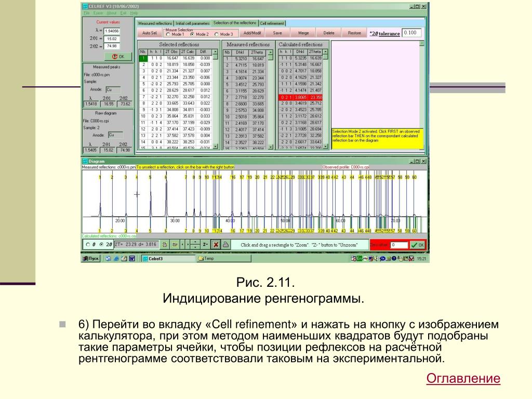Click the red X icon in Diagram toolbar

pyautogui.click(x=216, y=244)
